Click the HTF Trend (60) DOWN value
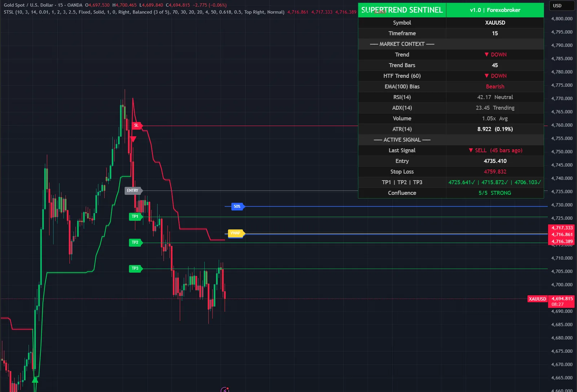The width and height of the screenshot is (577, 392). [495, 76]
